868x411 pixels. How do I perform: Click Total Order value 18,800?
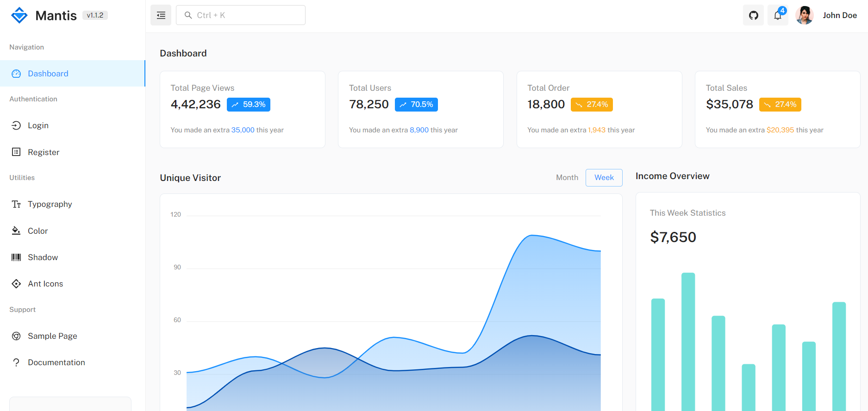546,105
